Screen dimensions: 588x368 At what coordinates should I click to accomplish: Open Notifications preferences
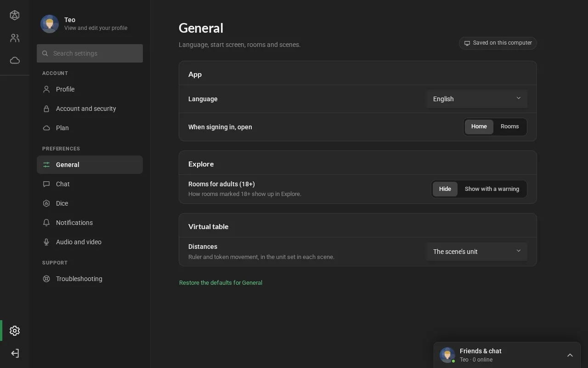click(90, 223)
